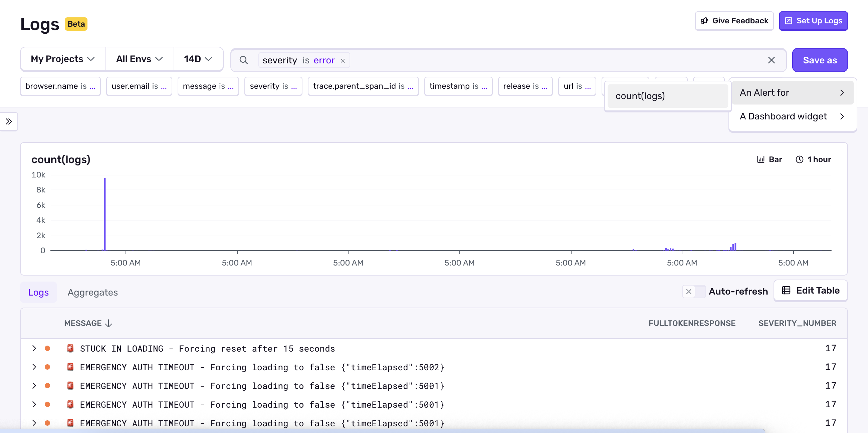Click the Bar chart type icon
Viewport: 868px width, 433px height.
[761, 159]
